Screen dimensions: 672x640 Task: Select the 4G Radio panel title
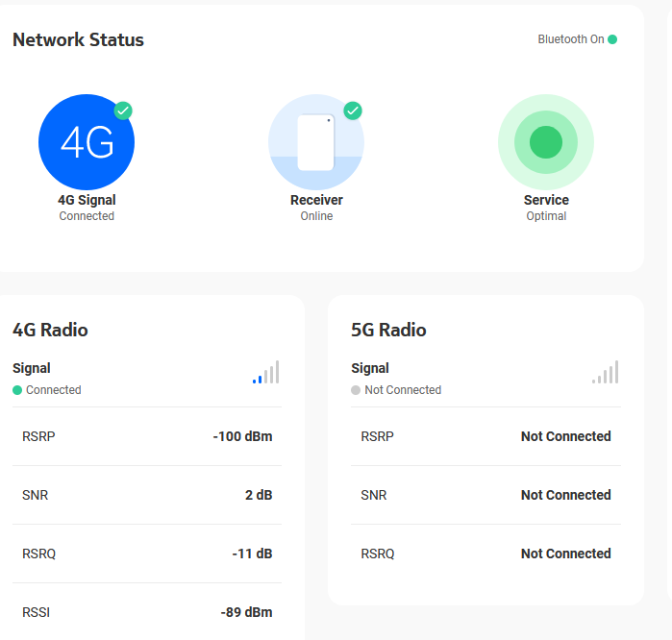click(50, 330)
